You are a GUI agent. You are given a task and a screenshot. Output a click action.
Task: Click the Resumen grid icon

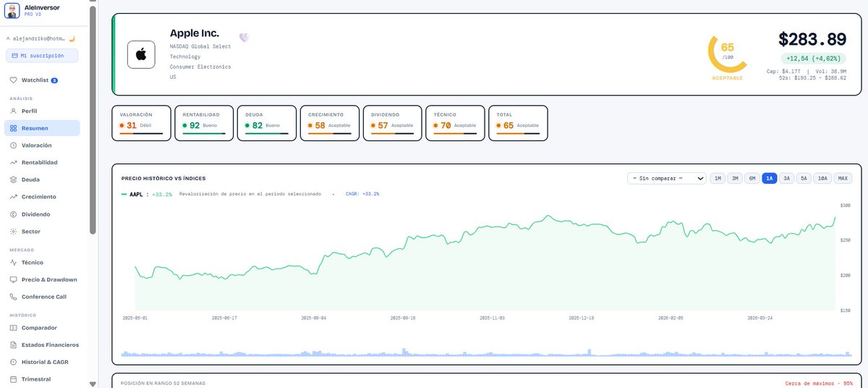(x=14, y=128)
